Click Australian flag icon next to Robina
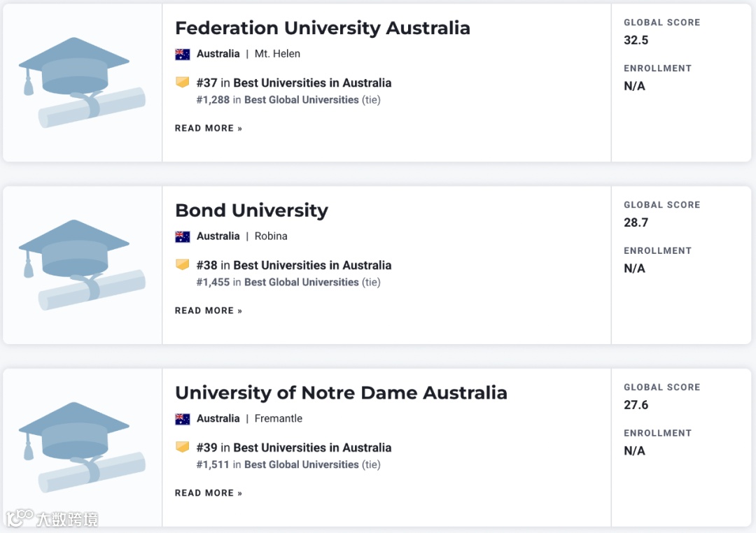 click(183, 236)
